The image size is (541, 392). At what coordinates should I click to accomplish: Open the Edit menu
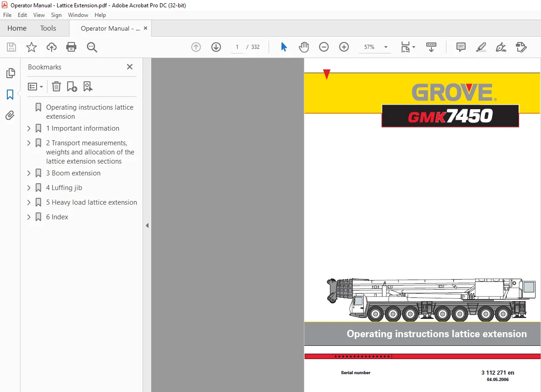(x=22, y=15)
